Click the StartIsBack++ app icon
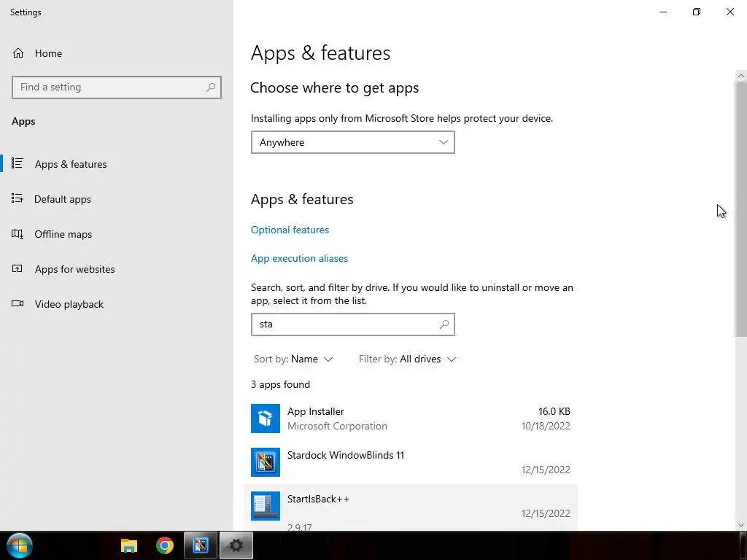This screenshot has height=560, width=747. coord(266,506)
